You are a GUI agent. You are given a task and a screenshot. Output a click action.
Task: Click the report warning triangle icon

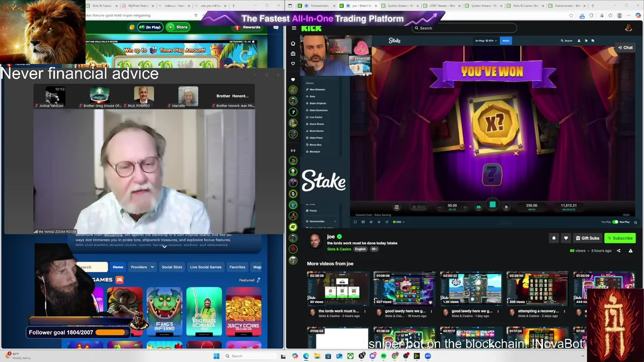coord(630,250)
